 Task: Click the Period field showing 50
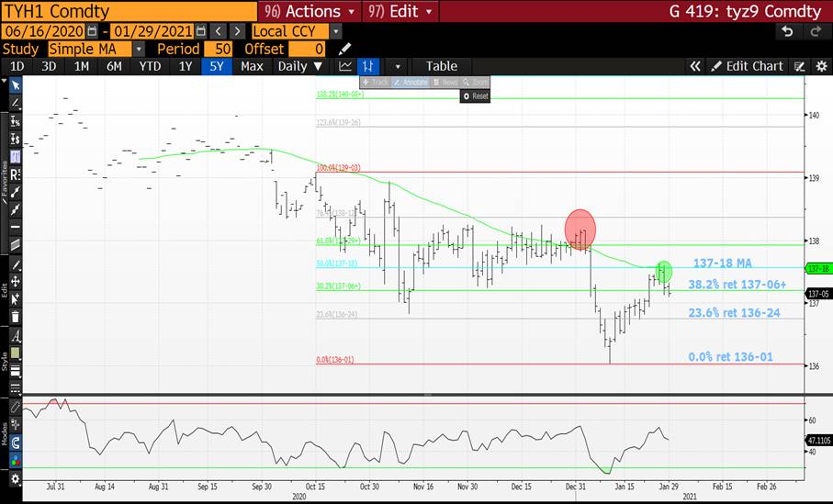coord(218,50)
